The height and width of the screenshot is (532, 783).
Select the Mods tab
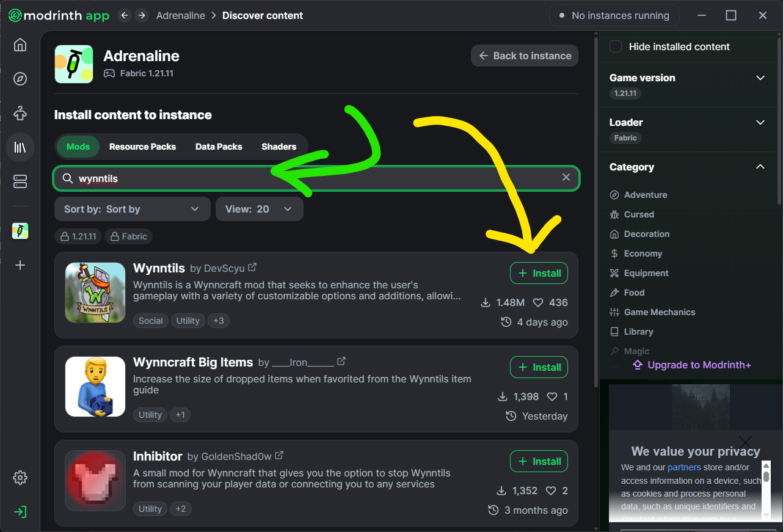point(78,147)
